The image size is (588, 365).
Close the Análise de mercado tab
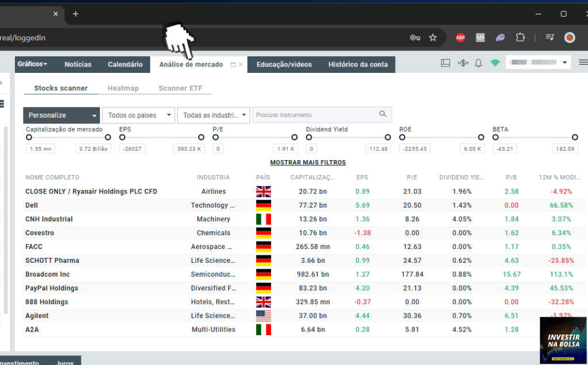pos(241,65)
